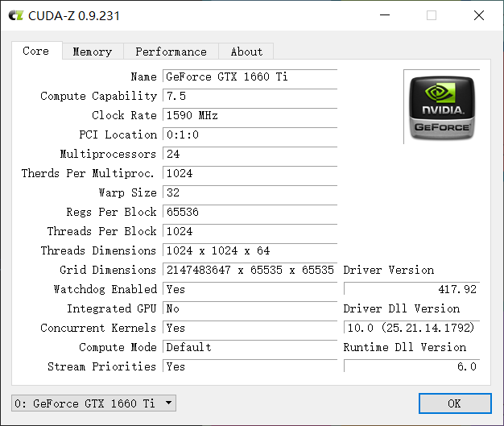This screenshot has height=426, width=504.
Task: Click Driver Dll Version value 10.0 (25.21.14.1792)
Action: tap(411, 327)
